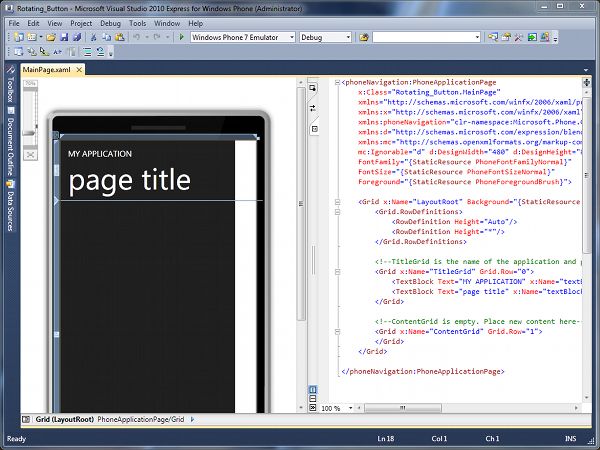Click the Comment out selected lines icon
Viewport: 600px width, 450px height.
coord(87,52)
